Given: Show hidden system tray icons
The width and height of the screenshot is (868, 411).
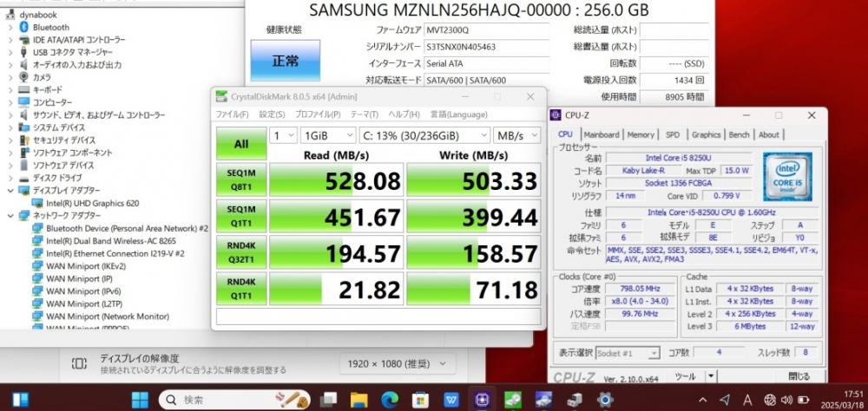Looking at the screenshot, I should [x=702, y=400].
